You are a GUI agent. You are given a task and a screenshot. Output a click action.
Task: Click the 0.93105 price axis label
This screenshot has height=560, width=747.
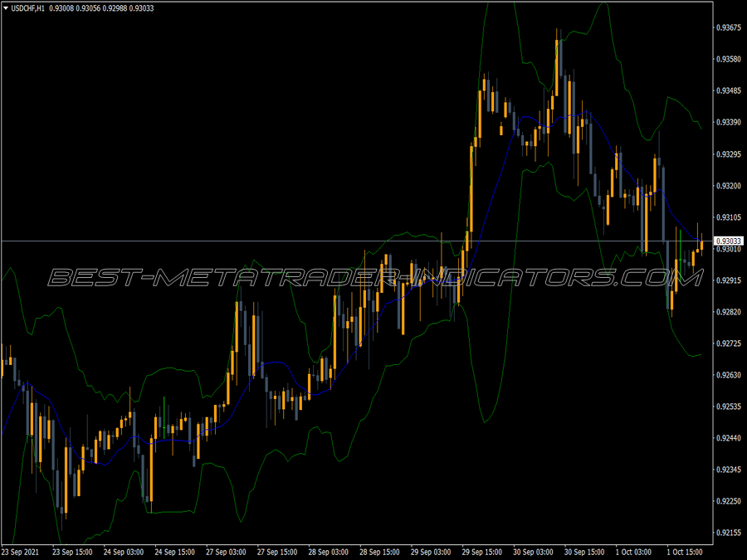tap(729, 217)
